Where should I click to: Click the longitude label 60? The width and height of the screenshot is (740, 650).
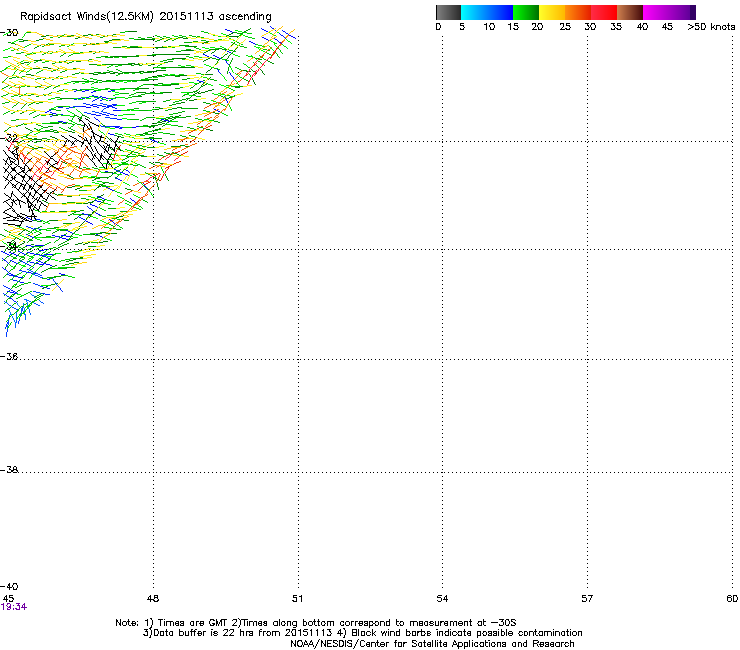(x=732, y=599)
